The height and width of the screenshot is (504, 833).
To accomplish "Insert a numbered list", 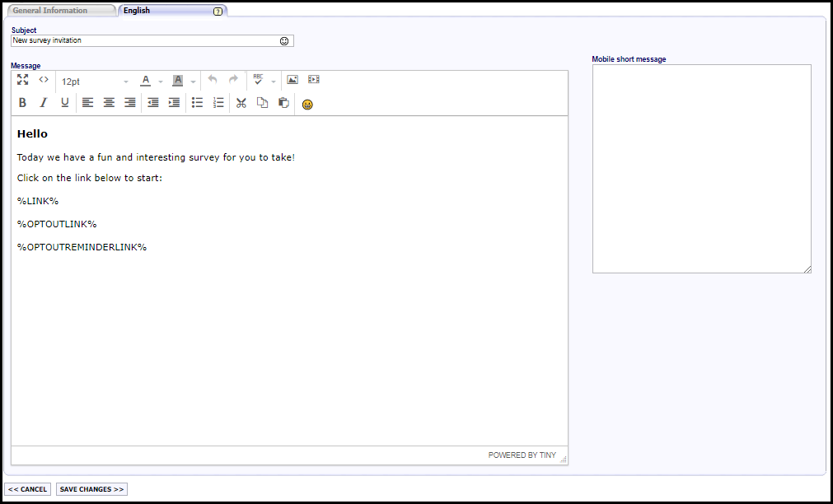I will 218,102.
